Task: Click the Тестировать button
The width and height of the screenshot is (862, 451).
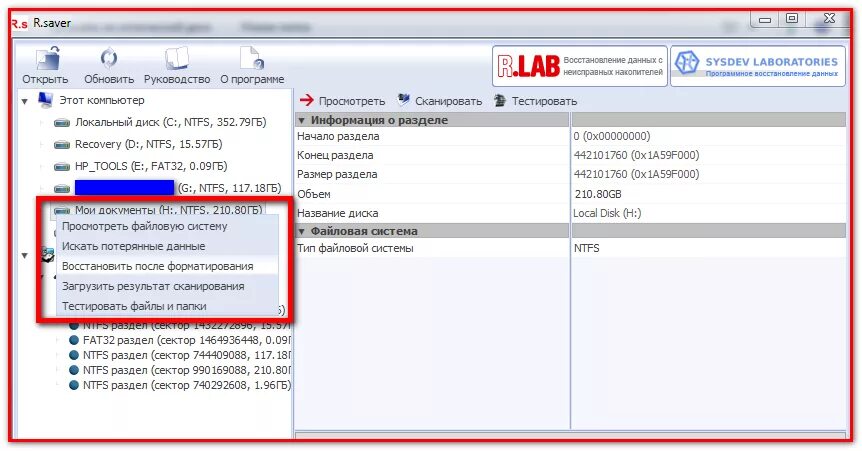Action: click(535, 101)
